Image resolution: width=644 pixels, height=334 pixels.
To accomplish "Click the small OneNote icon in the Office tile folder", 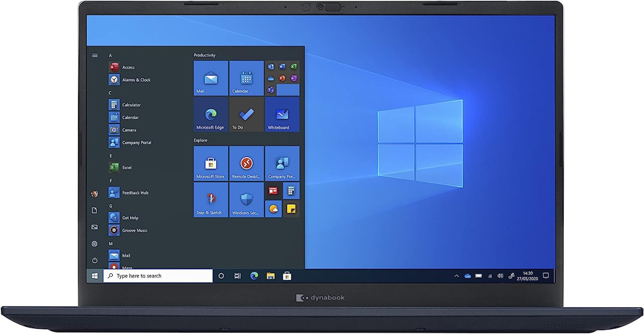I will (x=293, y=78).
